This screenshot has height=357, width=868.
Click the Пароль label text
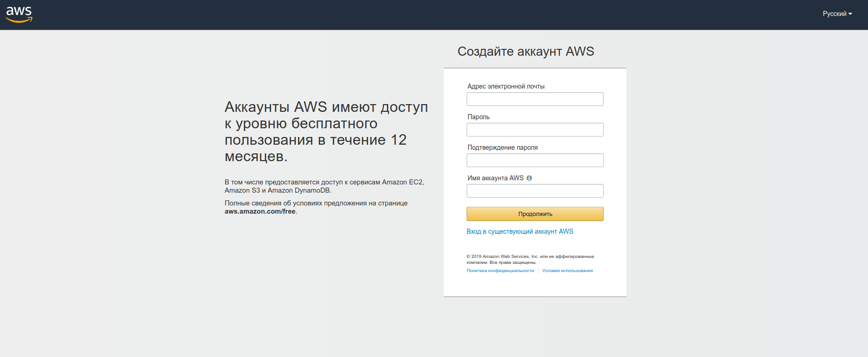[x=479, y=117]
